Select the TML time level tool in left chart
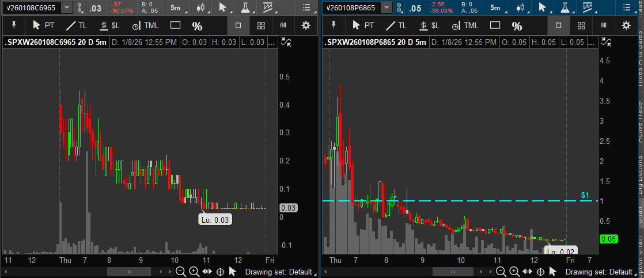 (x=145, y=26)
